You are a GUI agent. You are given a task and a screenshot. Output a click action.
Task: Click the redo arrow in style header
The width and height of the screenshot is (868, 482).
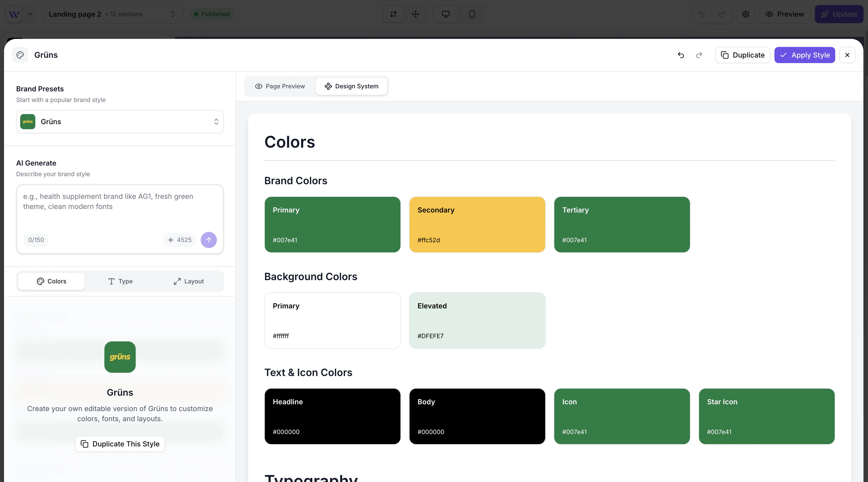[x=699, y=55]
